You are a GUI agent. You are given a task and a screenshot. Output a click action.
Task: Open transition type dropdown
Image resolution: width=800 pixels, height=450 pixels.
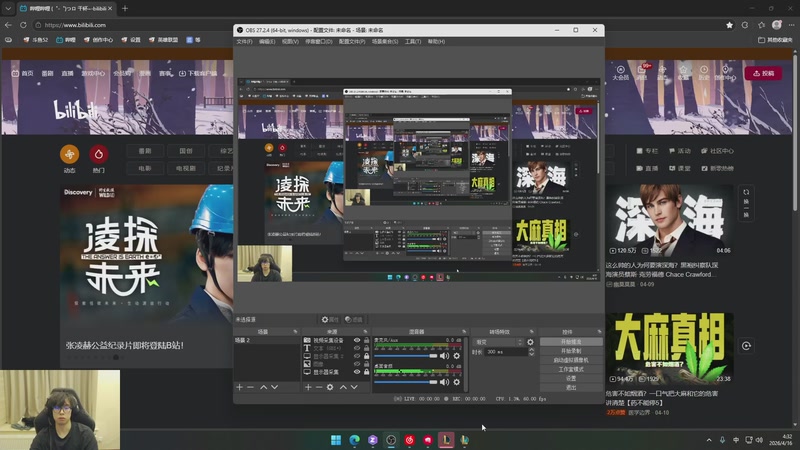click(x=498, y=342)
